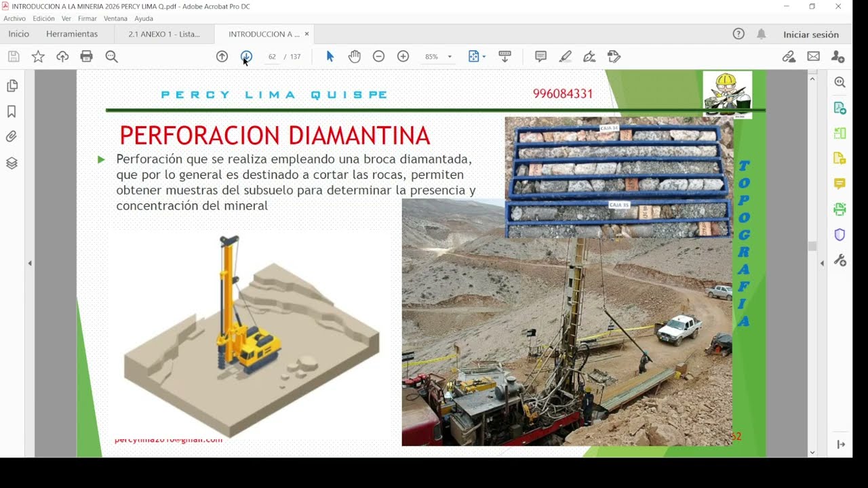
Task: Open Export PDF tool in right pane
Action: [x=840, y=108]
